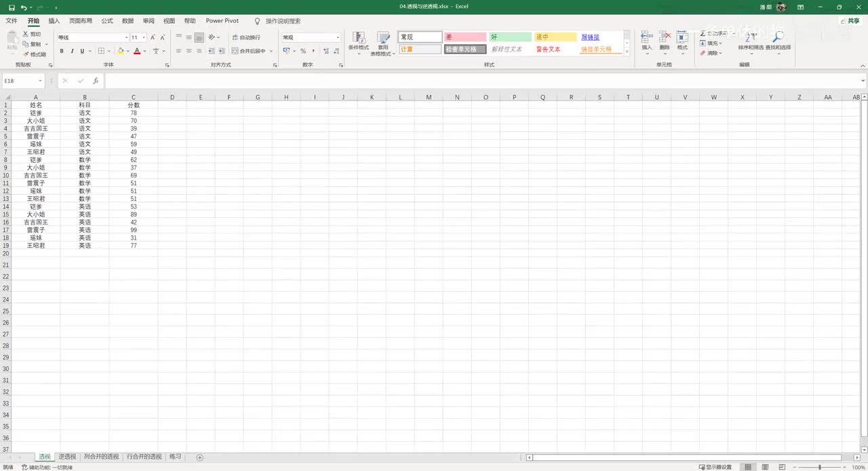This screenshot has width=868, height=471.
Task: Click the percent style icon
Action: [303, 51]
